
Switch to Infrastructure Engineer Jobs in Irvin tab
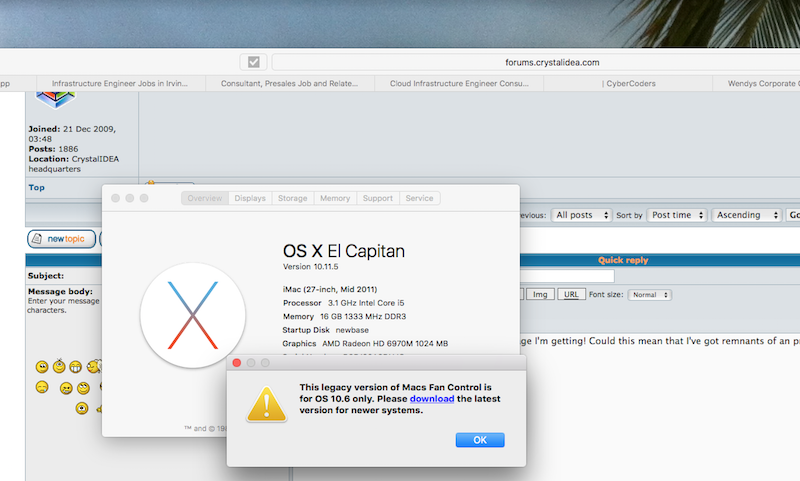point(120,84)
